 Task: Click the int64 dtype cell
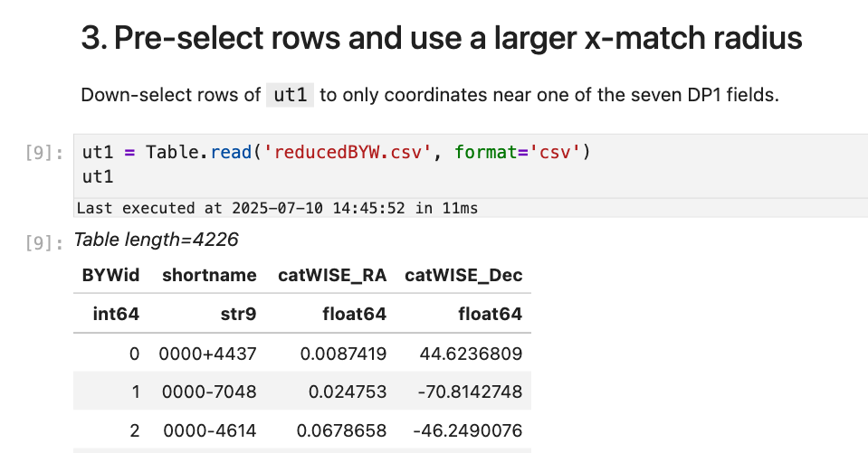click(x=116, y=314)
